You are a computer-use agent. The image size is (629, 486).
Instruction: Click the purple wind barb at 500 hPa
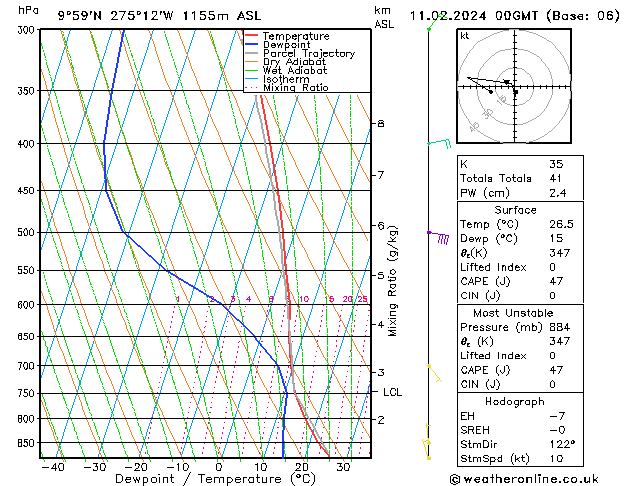tap(438, 236)
